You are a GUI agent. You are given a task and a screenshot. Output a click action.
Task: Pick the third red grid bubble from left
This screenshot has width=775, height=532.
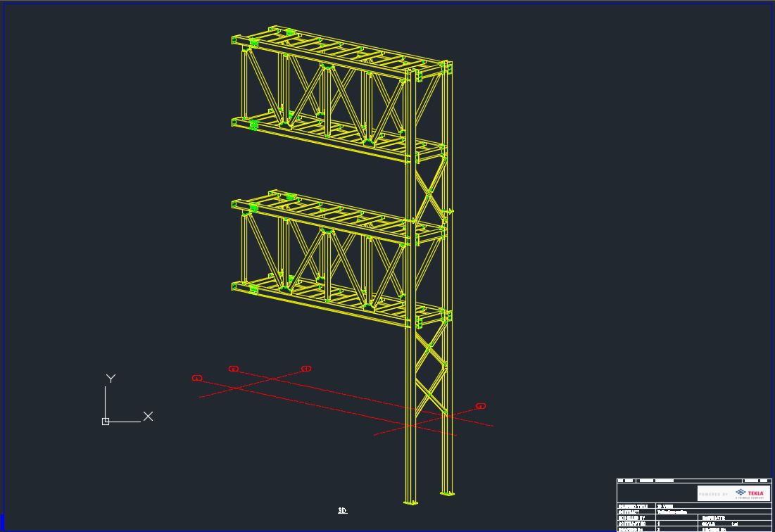click(306, 368)
